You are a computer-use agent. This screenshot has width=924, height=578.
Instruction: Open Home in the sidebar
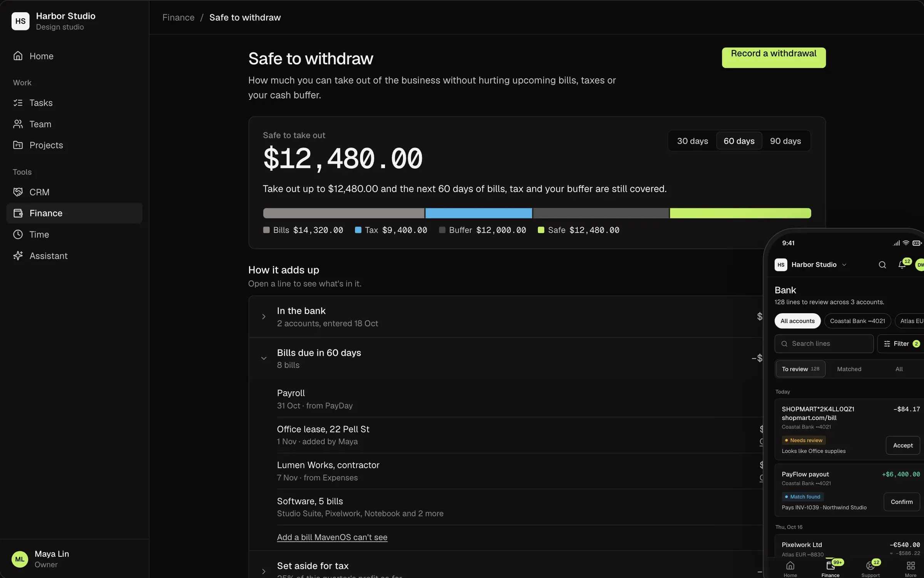pos(74,56)
